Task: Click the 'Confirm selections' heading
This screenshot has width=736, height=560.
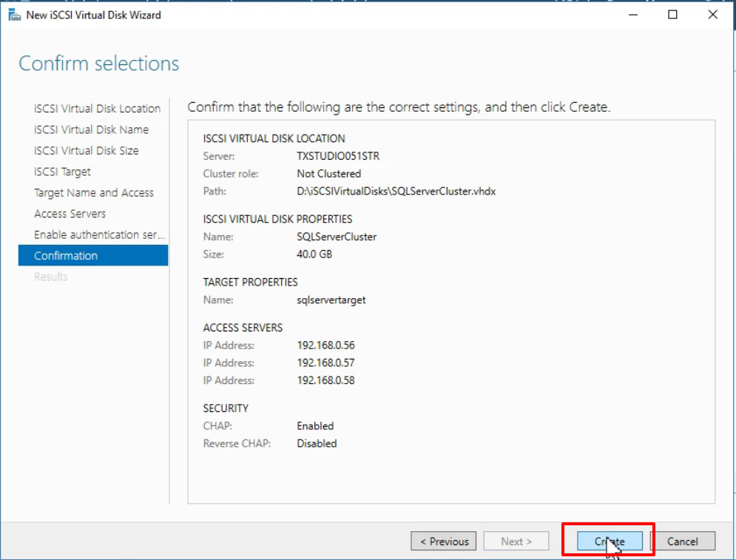Action: click(x=98, y=64)
